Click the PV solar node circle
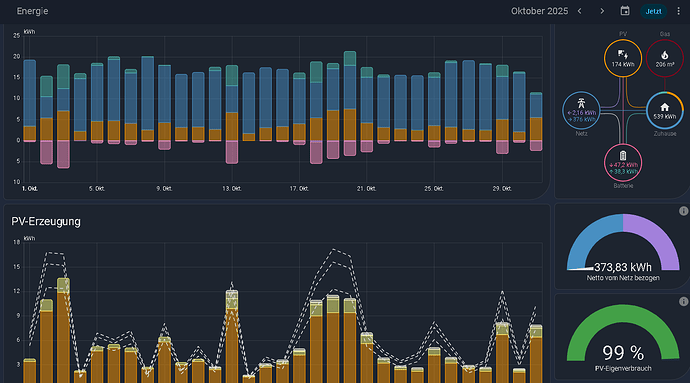This screenshot has height=383, width=690. tap(623, 58)
